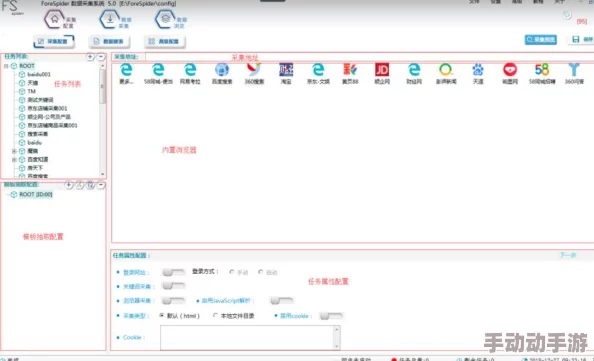Delete template with 模板抽取配置 minus icon
The height and width of the screenshot is (361, 594).
coord(101,185)
